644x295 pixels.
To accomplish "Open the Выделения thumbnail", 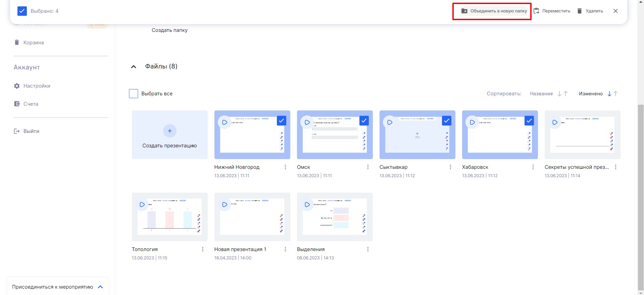I will pos(335,217).
